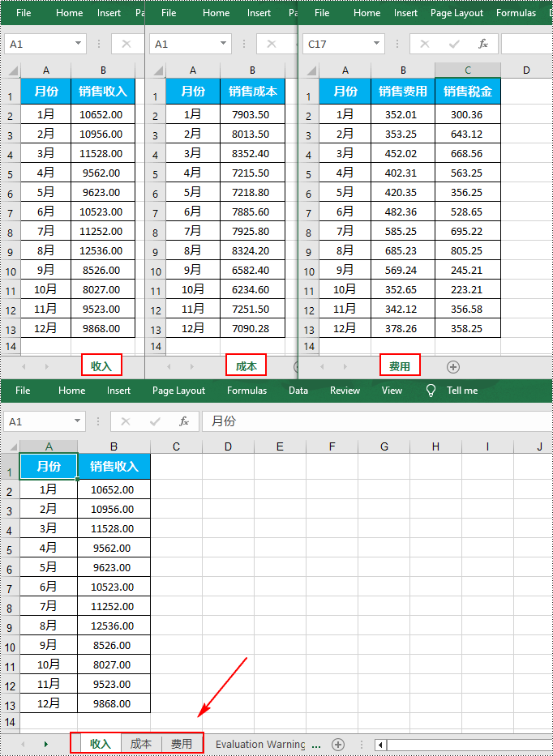Click cell 12536.00 in the merged workbook
The height and width of the screenshot is (756, 553).
[114, 626]
